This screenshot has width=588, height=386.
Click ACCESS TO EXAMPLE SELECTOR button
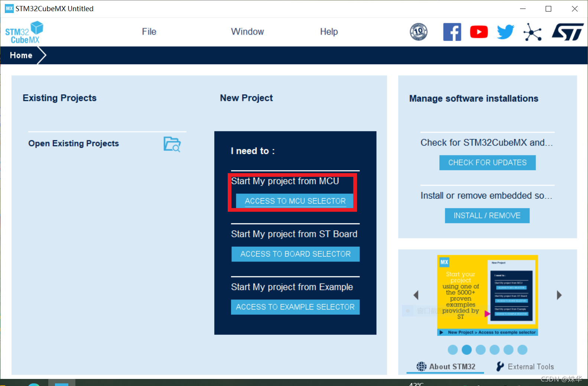[x=295, y=307]
